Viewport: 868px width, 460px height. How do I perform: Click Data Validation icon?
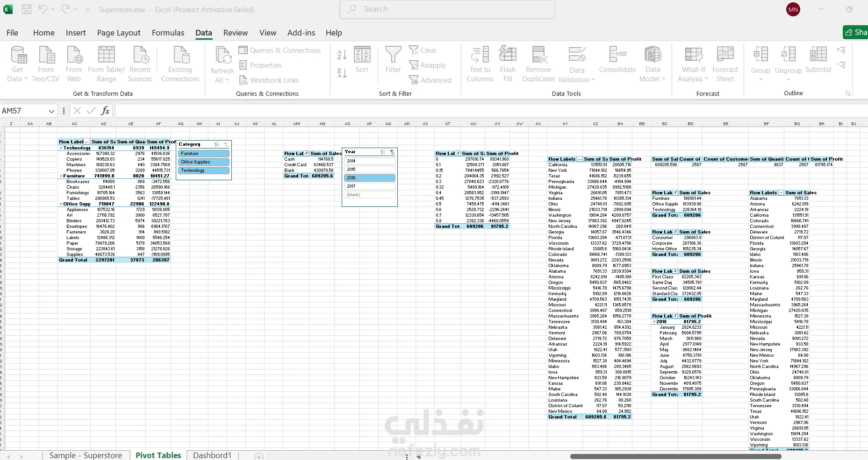[577, 55]
